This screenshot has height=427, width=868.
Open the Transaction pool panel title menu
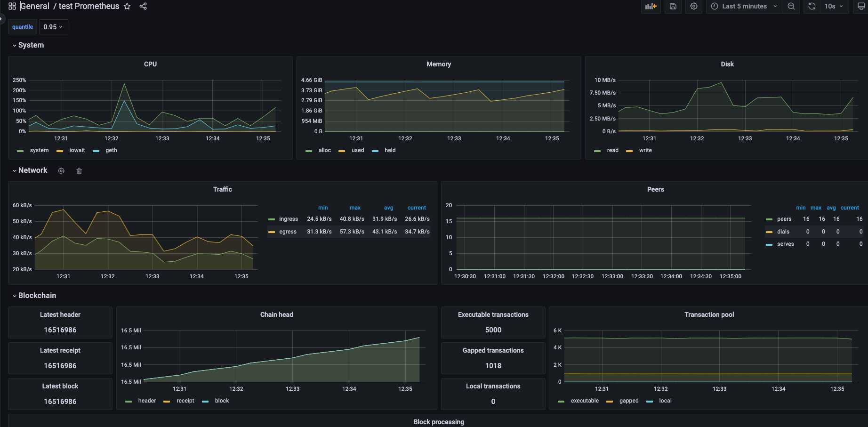point(709,314)
